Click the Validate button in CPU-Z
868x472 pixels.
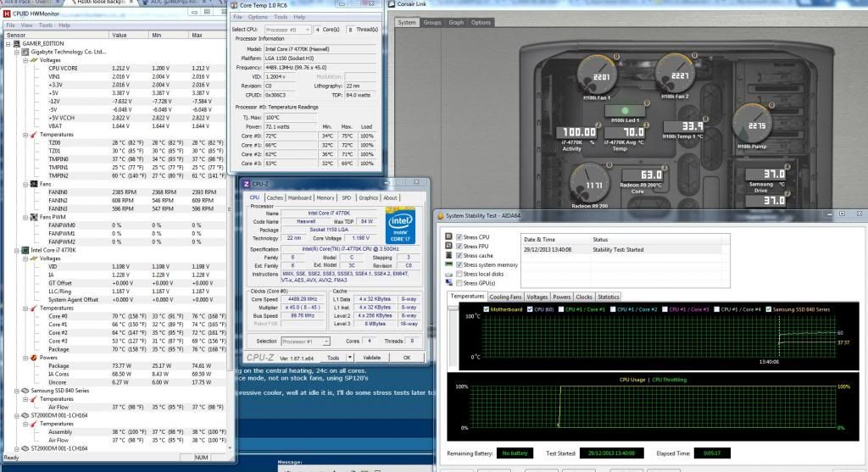[372, 358]
